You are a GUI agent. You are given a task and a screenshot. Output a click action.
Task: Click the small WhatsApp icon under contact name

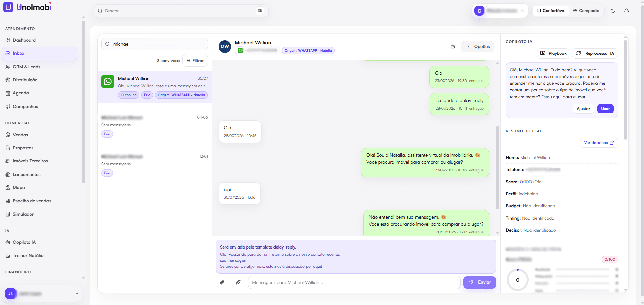point(240,50)
